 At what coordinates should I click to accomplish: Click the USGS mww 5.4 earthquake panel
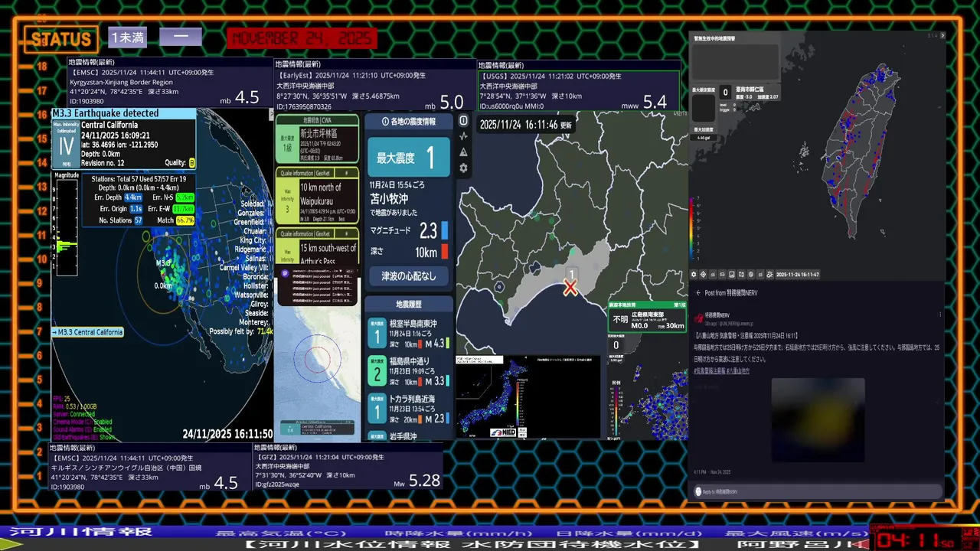pos(578,91)
